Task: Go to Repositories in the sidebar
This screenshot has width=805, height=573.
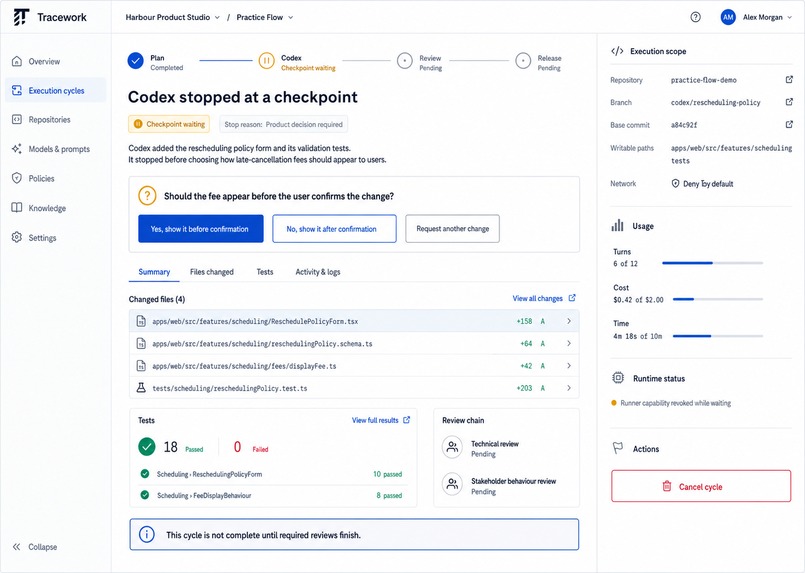Action: [x=55, y=119]
